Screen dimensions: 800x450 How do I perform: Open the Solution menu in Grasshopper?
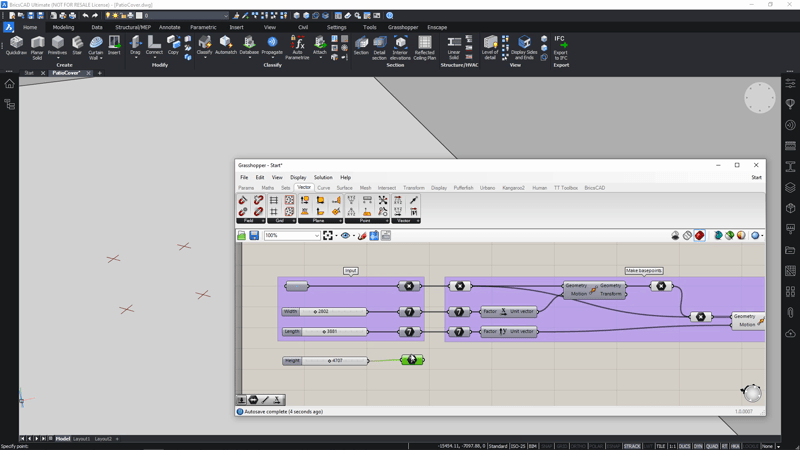point(323,178)
